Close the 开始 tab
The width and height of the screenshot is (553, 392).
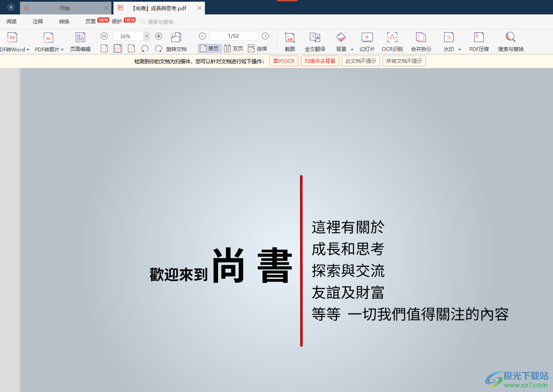(x=106, y=8)
